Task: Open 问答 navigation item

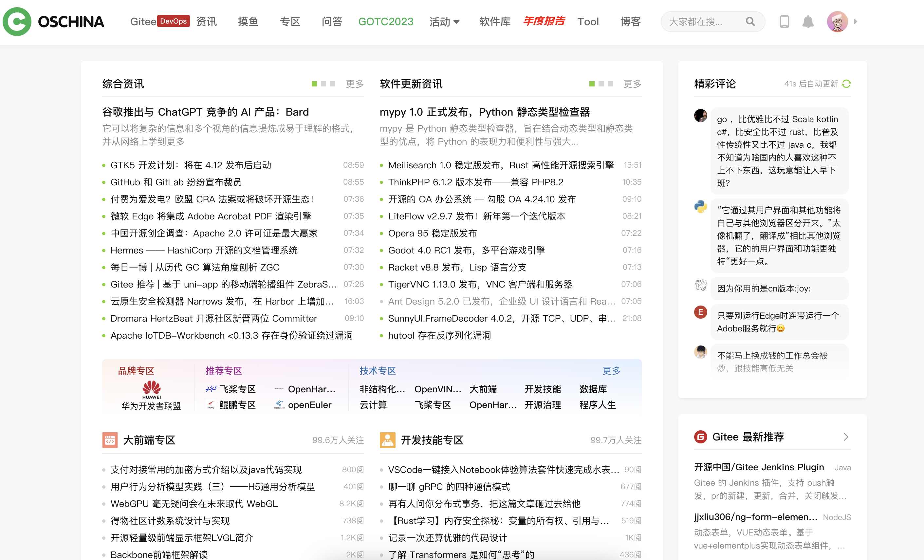Action: click(332, 22)
